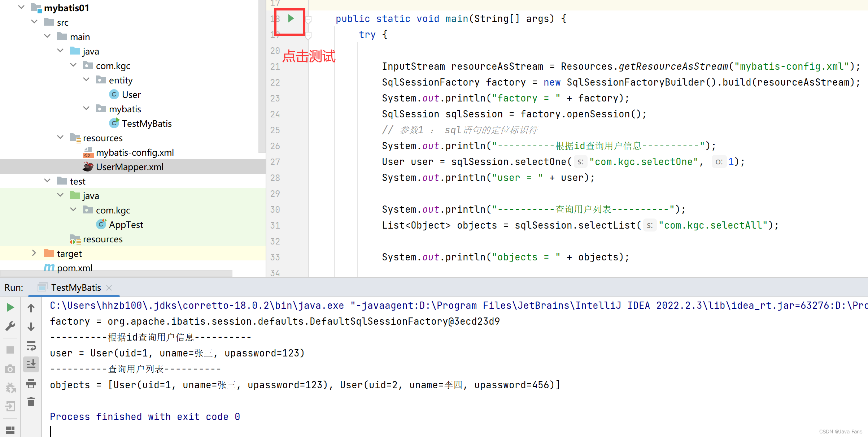868x437 pixels.
Task: Click the up arrow in Run panel
Action: pos(31,308)
